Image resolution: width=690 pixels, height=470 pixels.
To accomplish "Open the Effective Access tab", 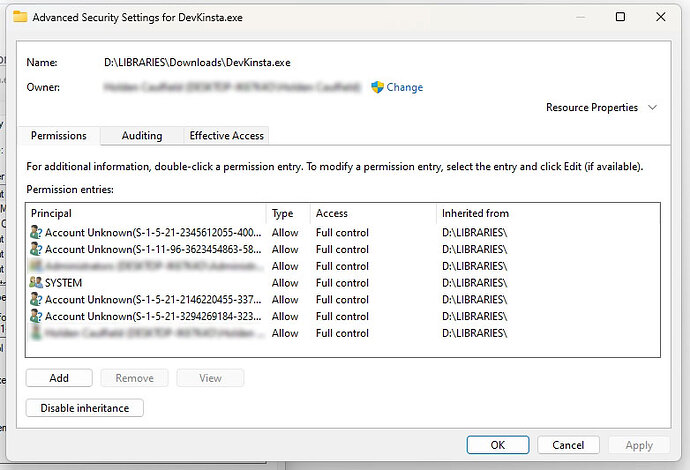I will tap(226, 136).
